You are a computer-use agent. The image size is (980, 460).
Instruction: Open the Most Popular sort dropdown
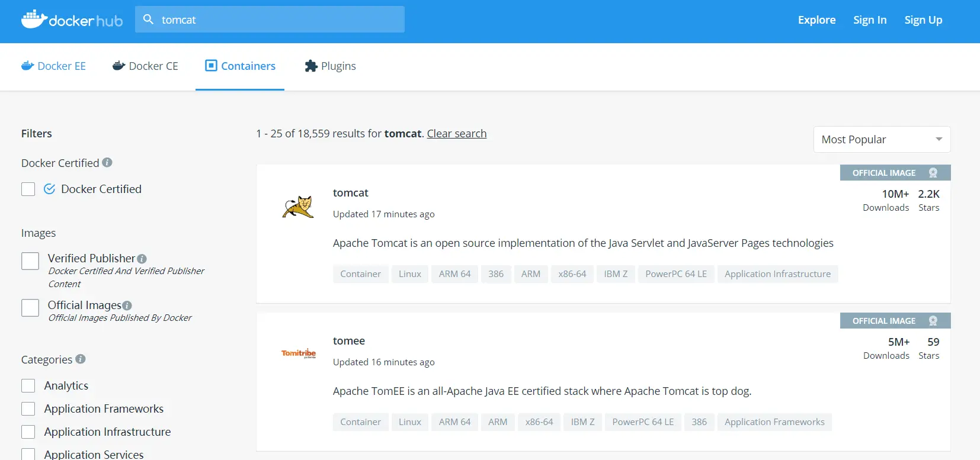click(882, 140)
